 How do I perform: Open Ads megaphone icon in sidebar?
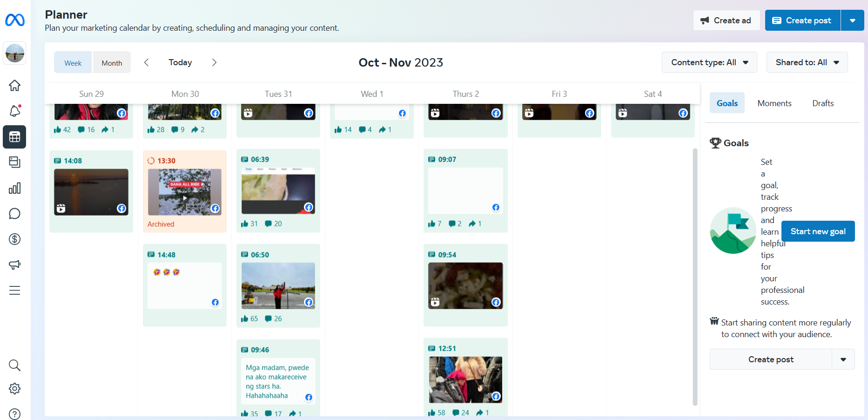(15, 265)
